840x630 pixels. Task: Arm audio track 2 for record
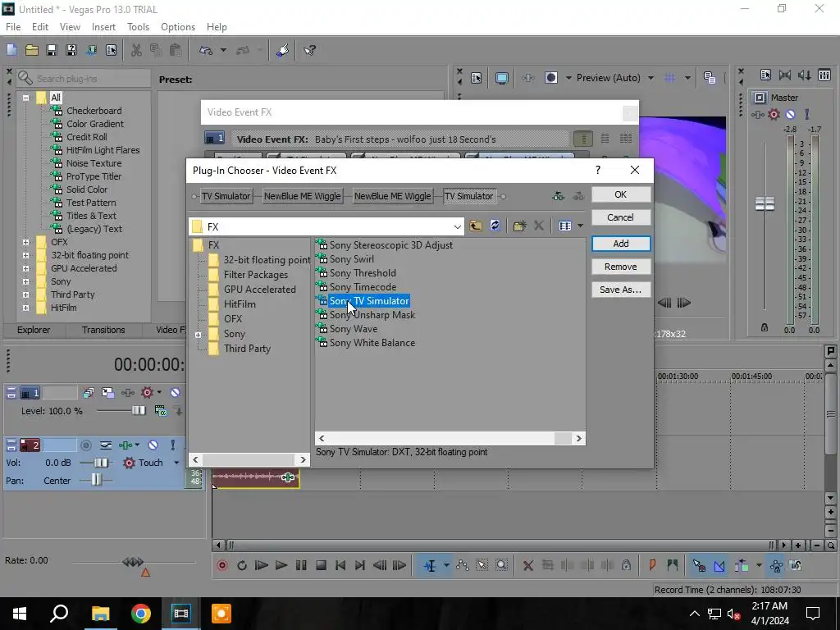point(85,445)
